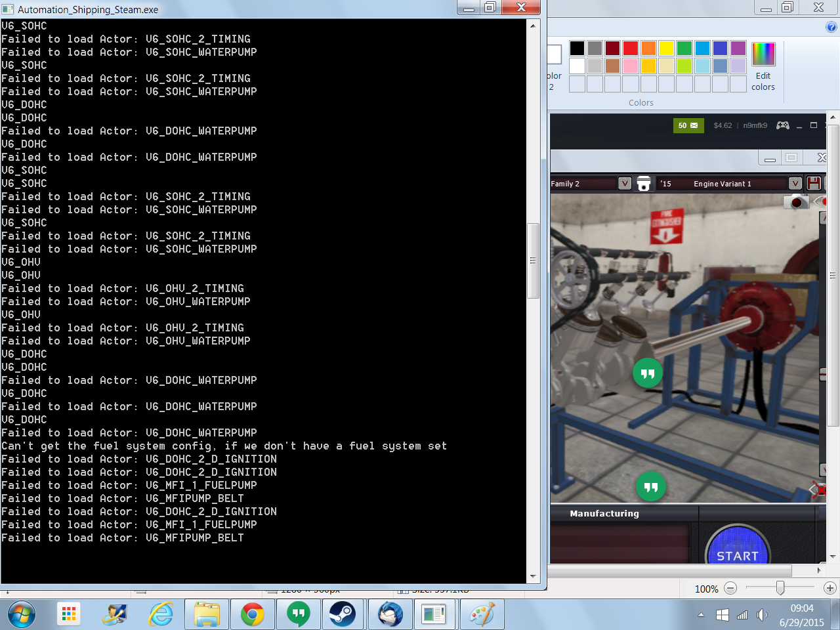
Task: Click the lower green Hangouts quote bubble
Action: click(x=651, y=487)
